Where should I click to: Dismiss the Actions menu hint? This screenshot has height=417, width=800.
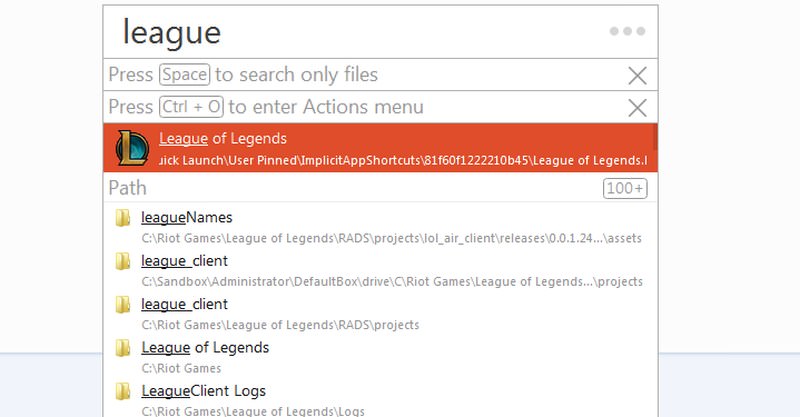[x=637, y=108]
